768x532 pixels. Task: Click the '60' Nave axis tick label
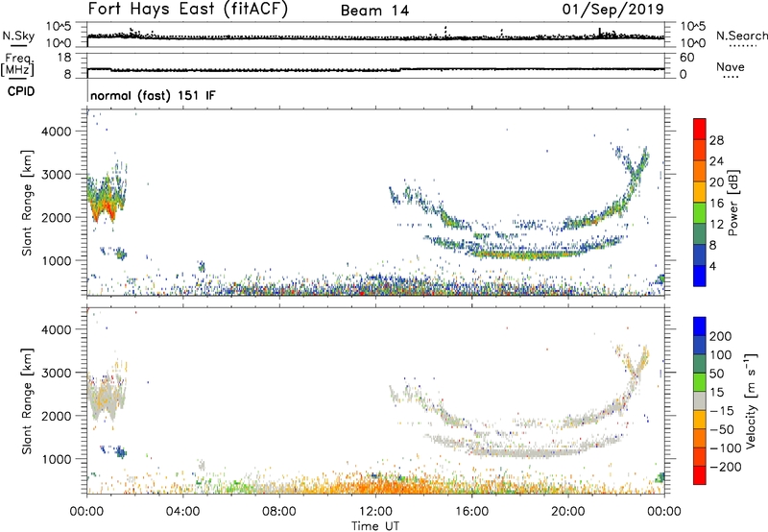(686, 58)
